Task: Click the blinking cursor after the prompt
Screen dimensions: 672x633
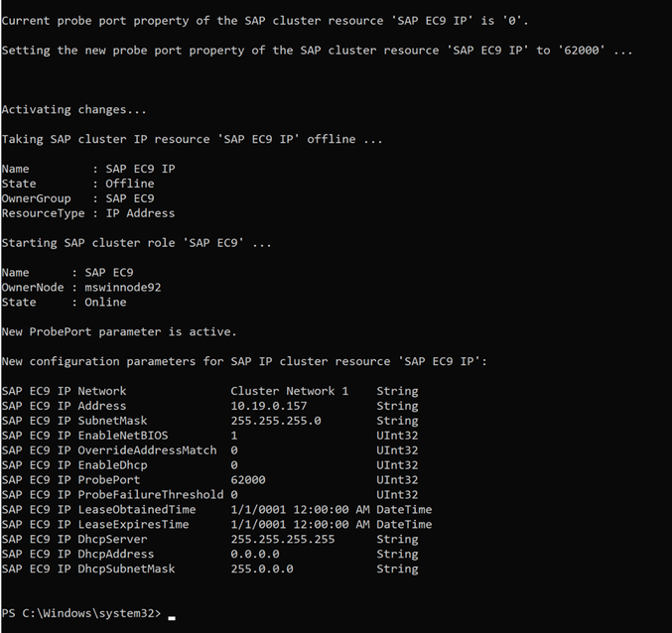Action: [171, 616]
